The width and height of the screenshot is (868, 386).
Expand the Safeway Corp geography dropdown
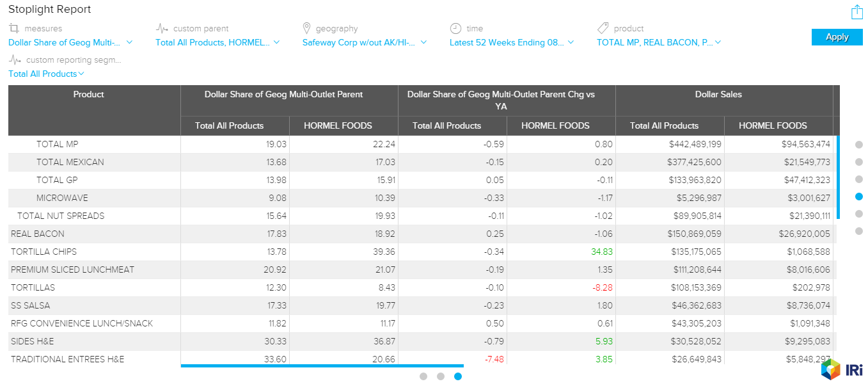(x=365, y=42)
